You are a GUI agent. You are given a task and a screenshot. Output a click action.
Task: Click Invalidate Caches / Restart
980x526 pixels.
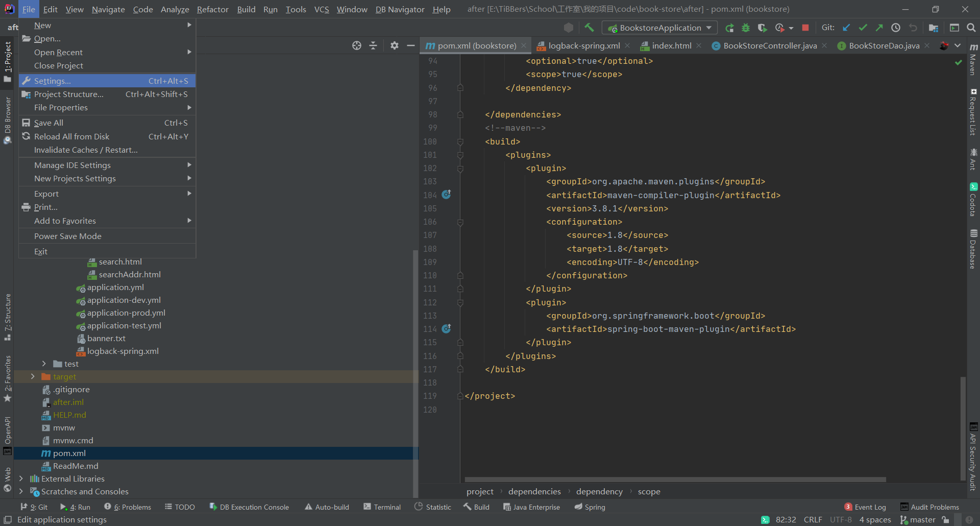pos(85,150)
